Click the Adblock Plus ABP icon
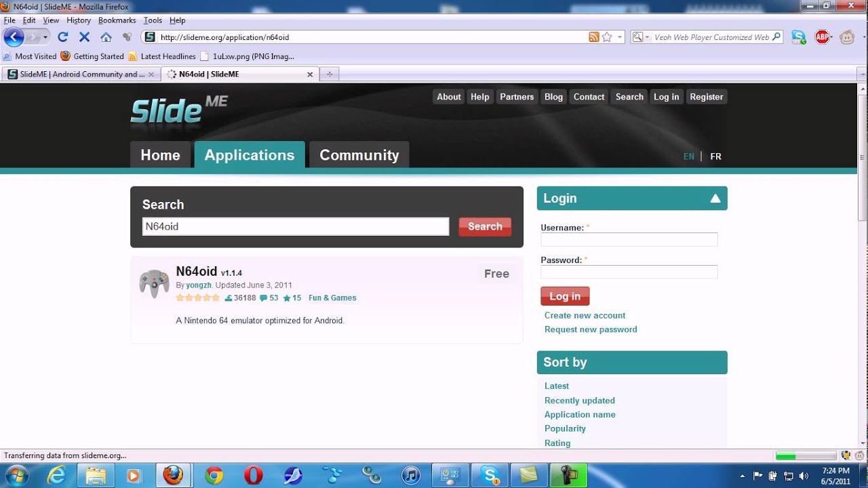The width and height of the screenshot is (868, 488). [x=823, y=37]
